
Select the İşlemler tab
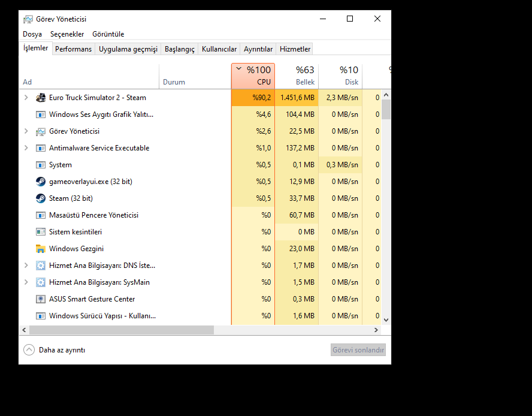point(35,48)
